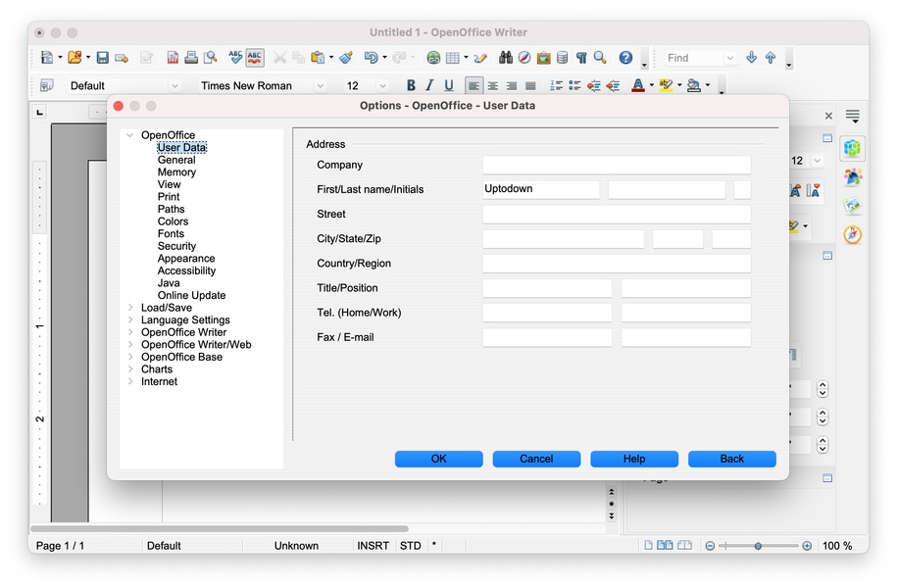Click the Print document icon
The height and width of the screenshot is (588, 897).
click(x=192, y=58)
